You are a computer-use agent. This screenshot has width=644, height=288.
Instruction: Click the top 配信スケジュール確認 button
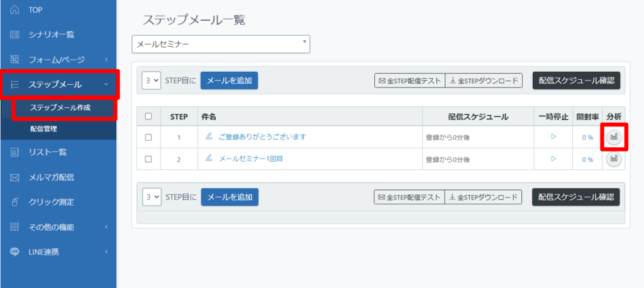click(576, 80)
